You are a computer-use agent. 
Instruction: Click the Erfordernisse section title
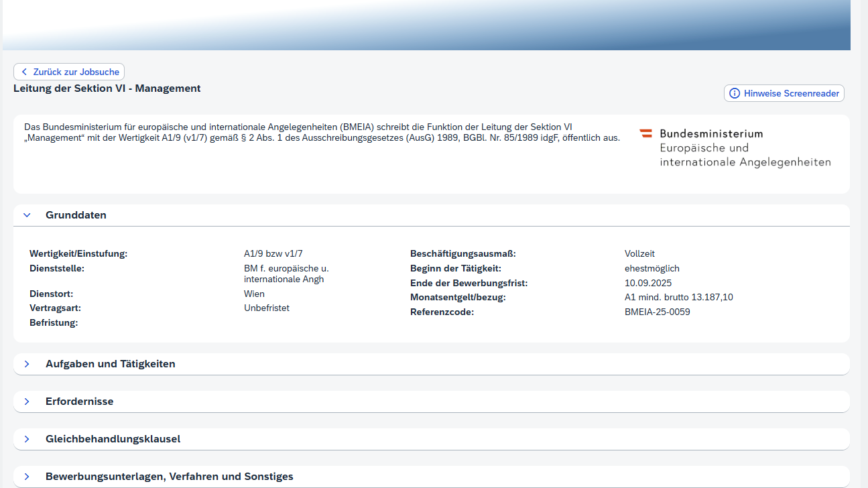pyautogui.click(x=79, y=402)
